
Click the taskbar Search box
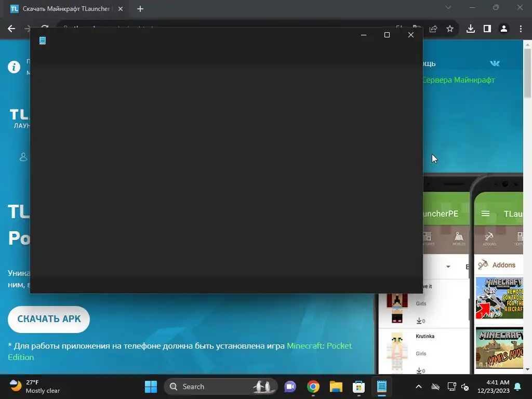coord(221,387)
